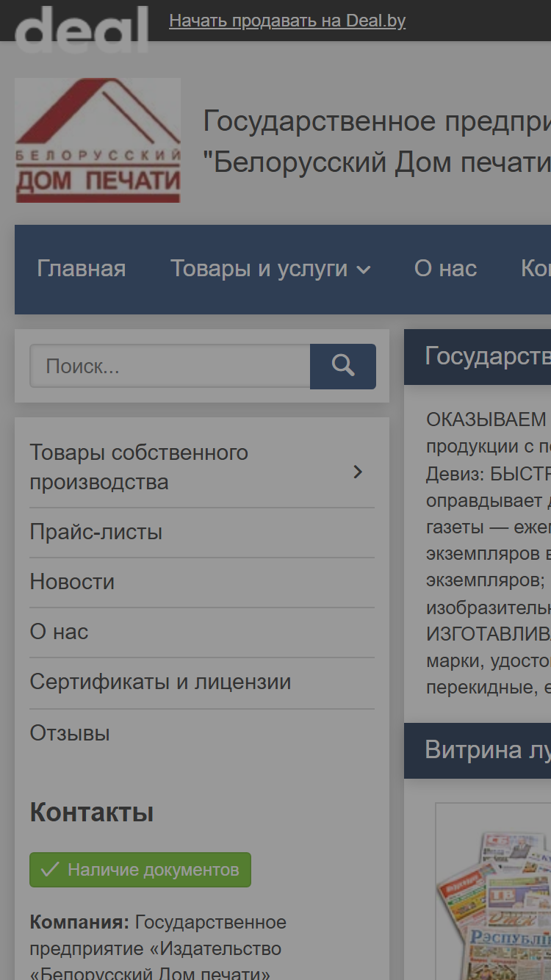
Task: Click into the Поиск search field
Action: tap(170, 366)
